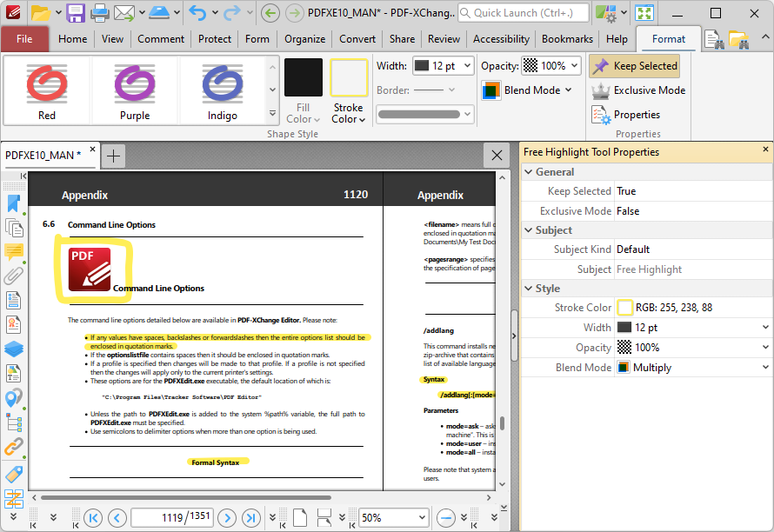Click Exclusive Mode False value in properties
The image size is (774, 532).
pyautogui.click(x=692, y=210)
